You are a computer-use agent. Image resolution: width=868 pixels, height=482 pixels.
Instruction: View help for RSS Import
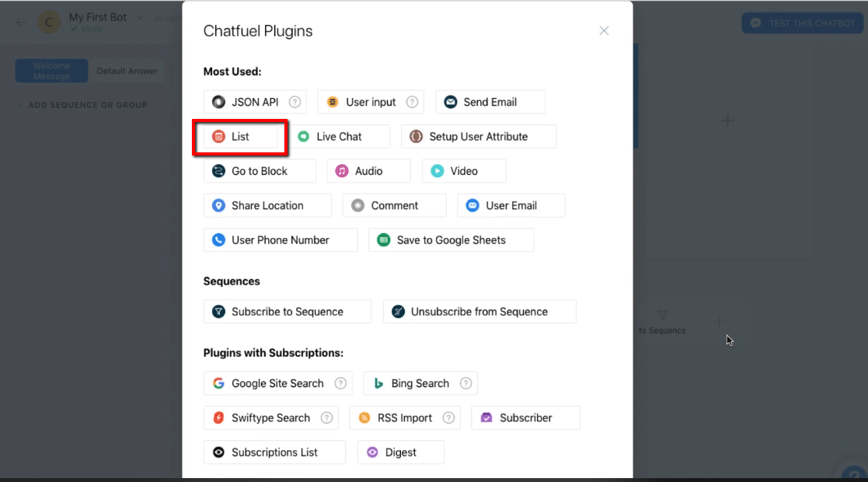[448, 417]
